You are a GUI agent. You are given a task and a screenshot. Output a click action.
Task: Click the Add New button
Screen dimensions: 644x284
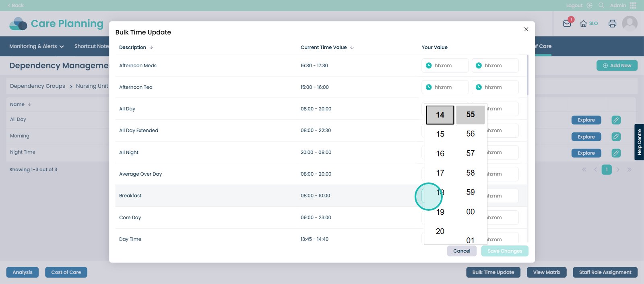tap(617, 66)
